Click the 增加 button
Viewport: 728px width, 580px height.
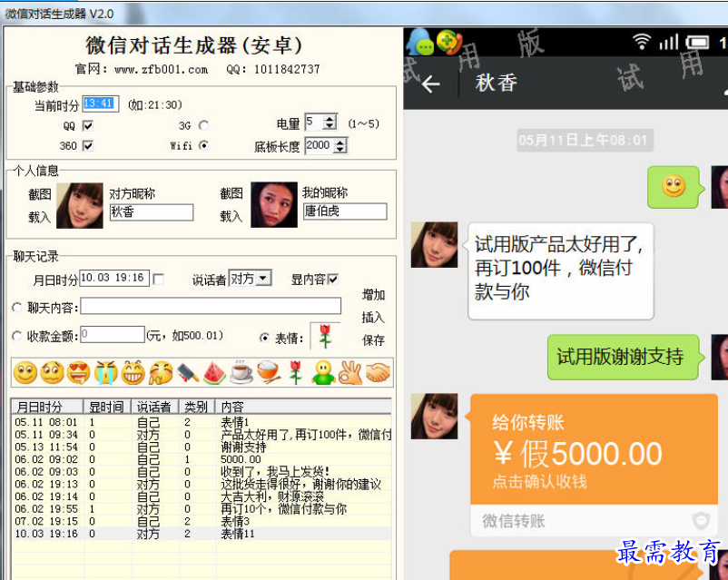[x=373, y=295]
